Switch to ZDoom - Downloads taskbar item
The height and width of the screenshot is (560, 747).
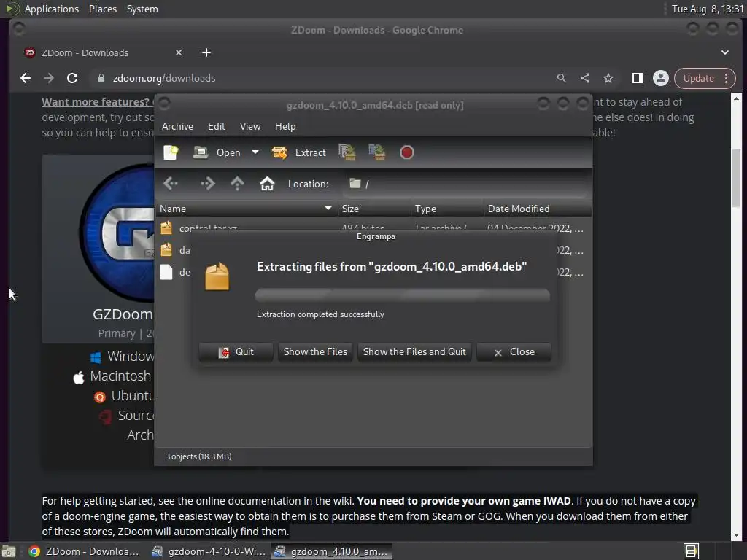point(85,551)
